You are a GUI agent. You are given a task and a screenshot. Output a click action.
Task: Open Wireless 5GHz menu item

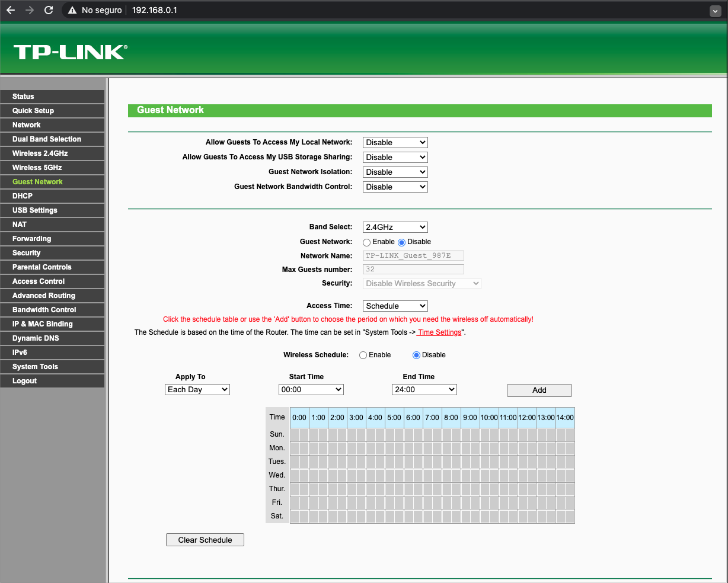tap(37, 168)
